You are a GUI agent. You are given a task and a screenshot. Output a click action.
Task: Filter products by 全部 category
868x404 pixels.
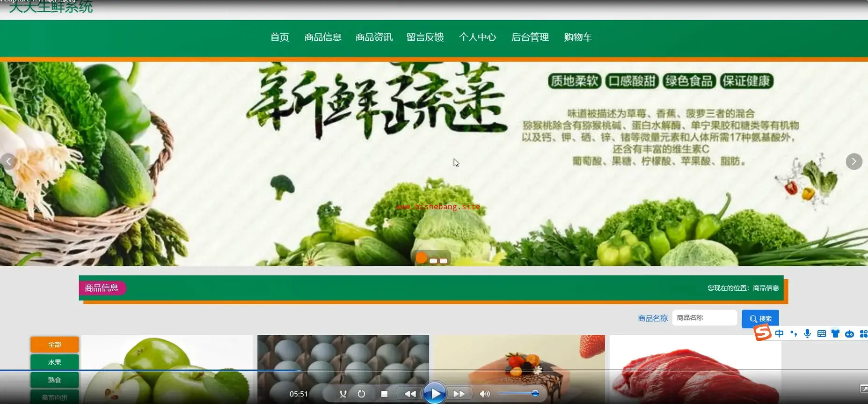[55, 345]
